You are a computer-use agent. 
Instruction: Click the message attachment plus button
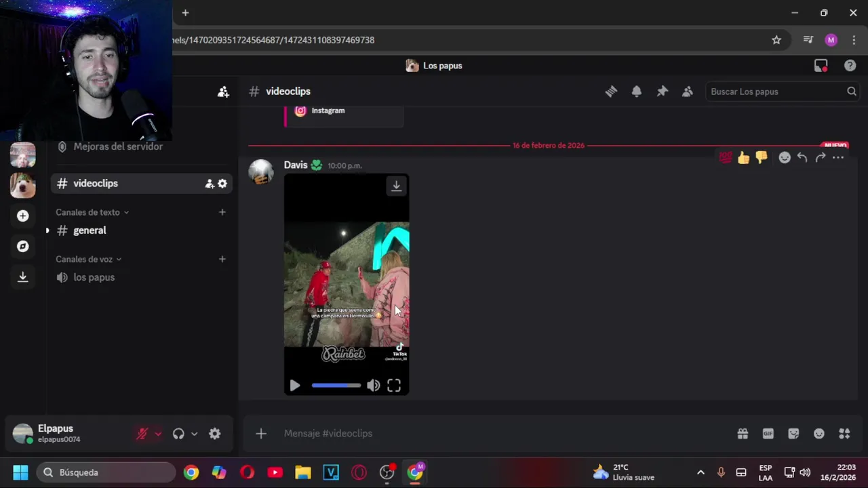pos(261,434)
